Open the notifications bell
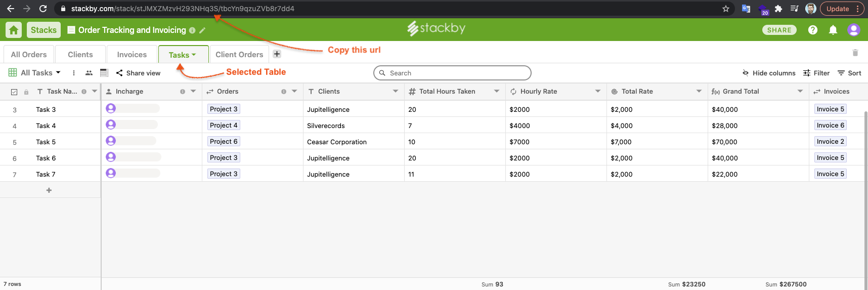This screenshot has width=868, height=290. [x=833, y=30]
